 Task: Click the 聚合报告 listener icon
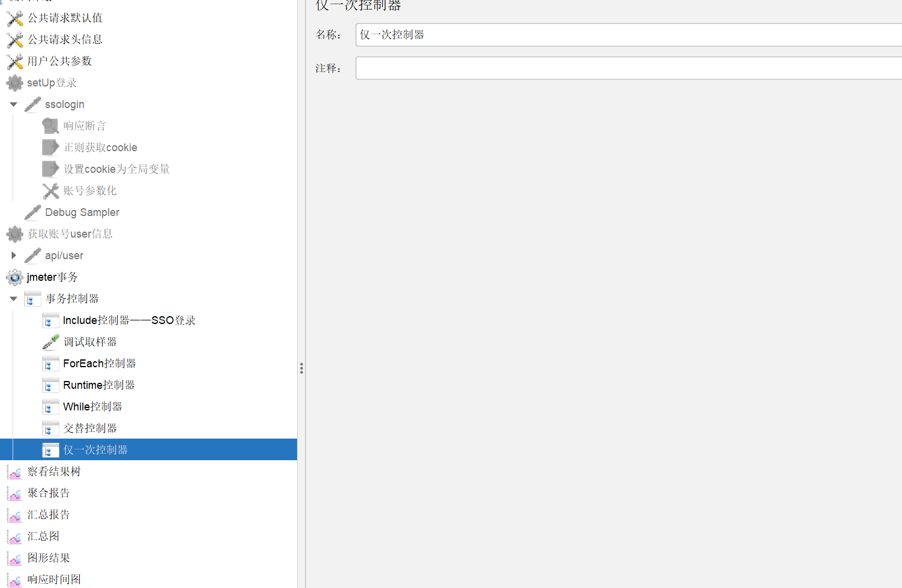point(15,494)
